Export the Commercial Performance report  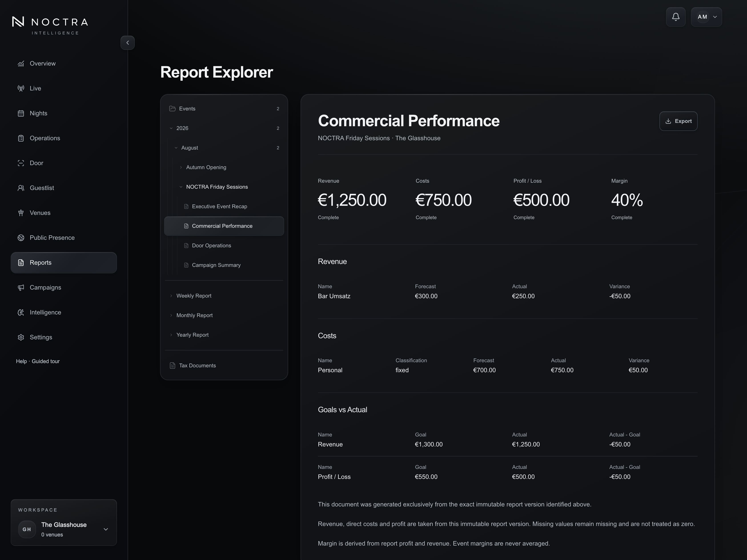click(x=678, y=121)
